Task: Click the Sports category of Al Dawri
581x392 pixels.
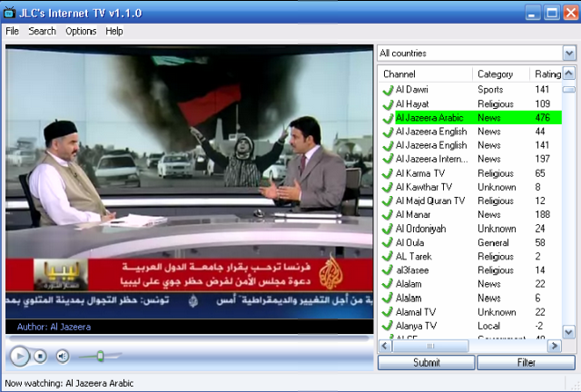Action: [x=490, y=90]
